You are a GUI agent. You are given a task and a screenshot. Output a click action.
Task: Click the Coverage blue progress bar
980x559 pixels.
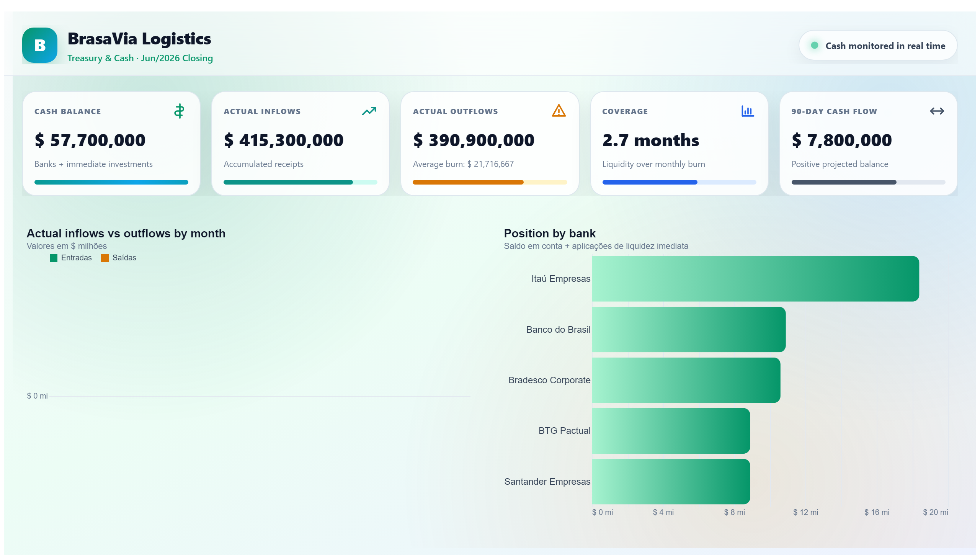tap(679, 182)
